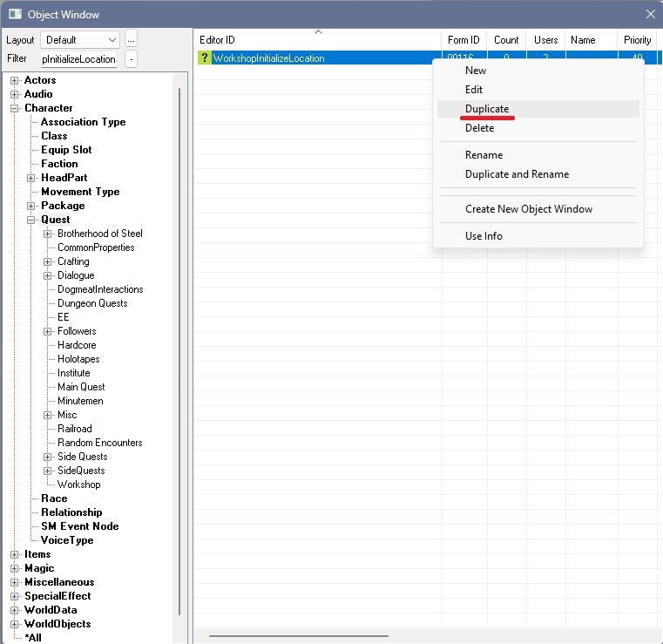Sort by the Priority column header
The height and width of the screenshot is (644, 663).
pos(637,40)
